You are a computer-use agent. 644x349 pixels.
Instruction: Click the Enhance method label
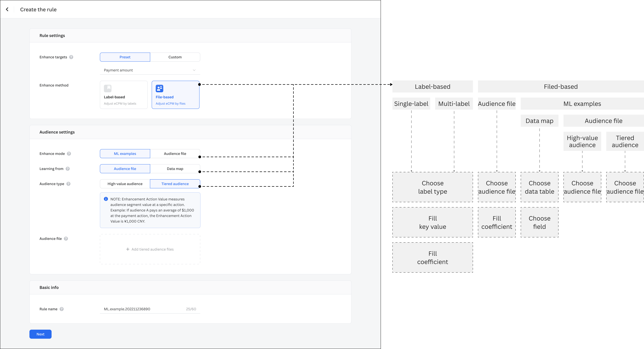coord(54,85)
